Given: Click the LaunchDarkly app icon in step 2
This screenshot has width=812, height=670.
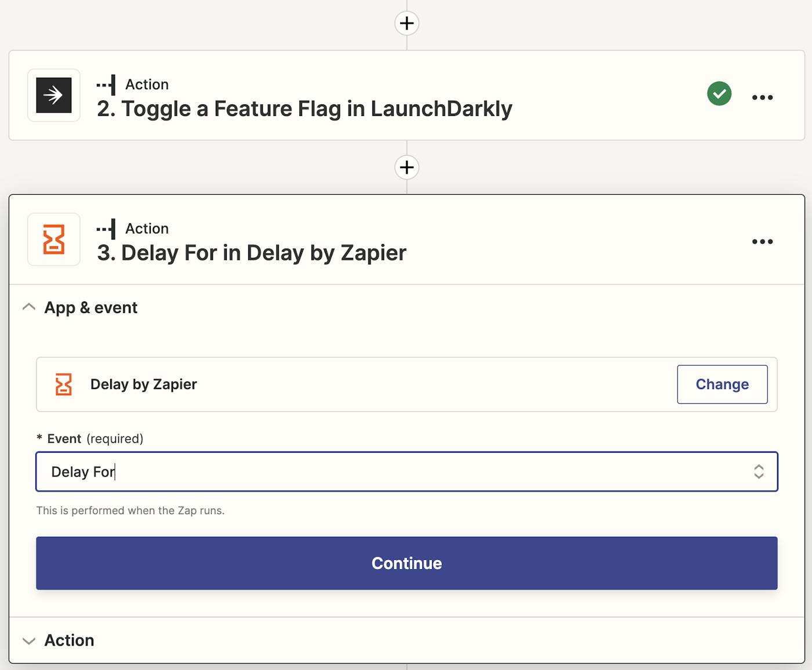Looking at the screenshot, I should click(54, 95).
